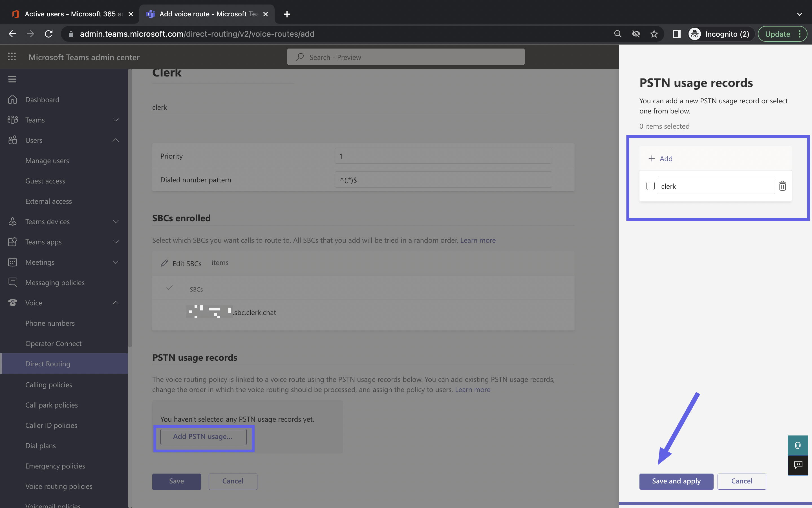Tick the clerk usage record checkbox
This screenshot has height=508, width=812.
[x=650, y=186]
